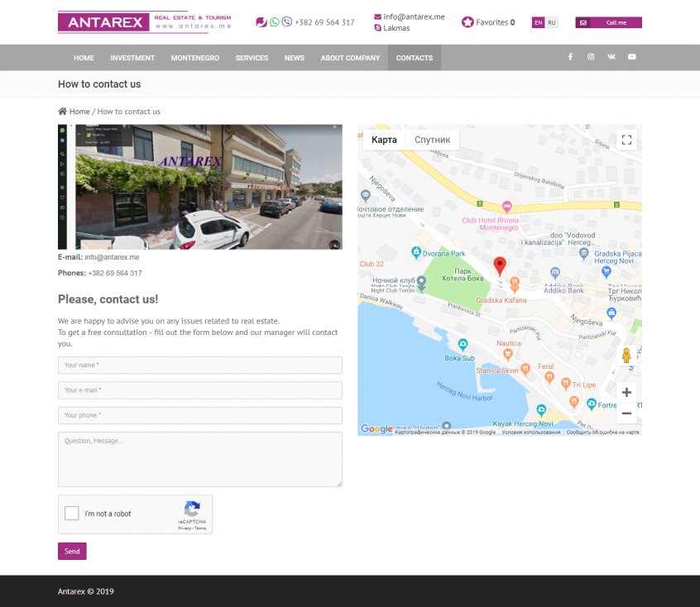Open the Instagram icon in navigation bar
Image resolution: width=700 pixels, height=607 pixels.
[x=591, y=57]
